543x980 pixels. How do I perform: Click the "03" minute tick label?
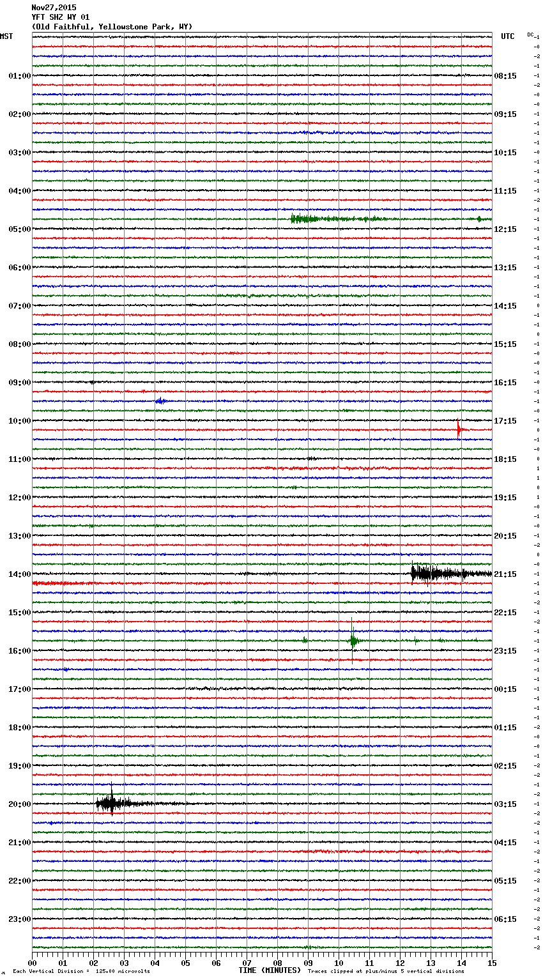pyautogui.click(x=124, y=962)
